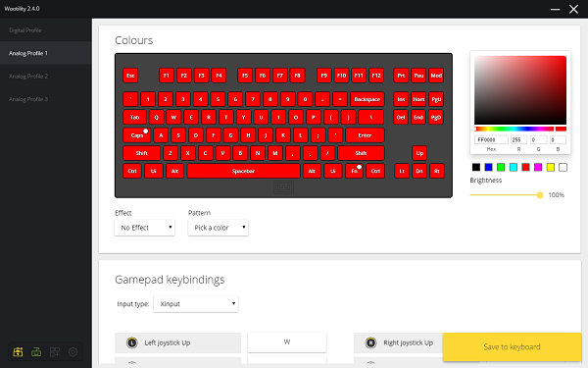Open the settings gear icon
This screenshot has width=588, height=368.
point(73,352)
